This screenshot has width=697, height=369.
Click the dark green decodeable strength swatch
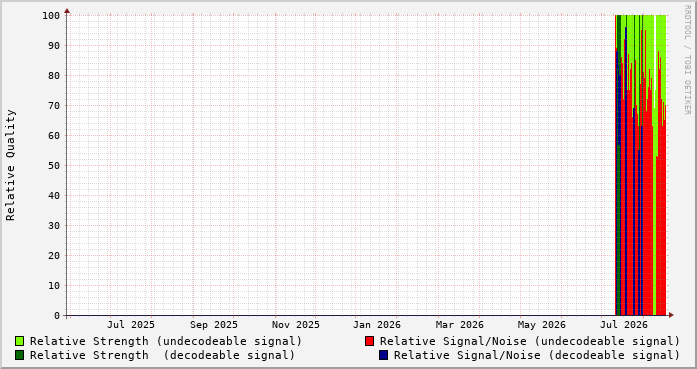tap(20, 355)
